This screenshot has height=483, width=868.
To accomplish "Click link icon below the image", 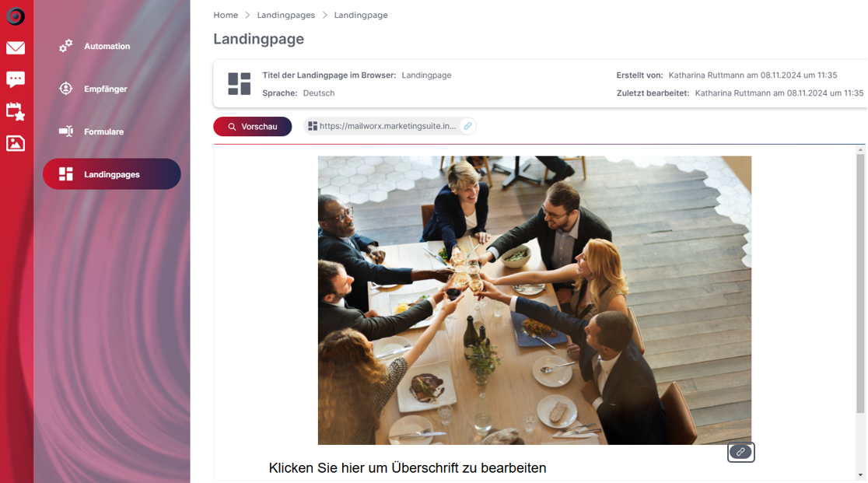I will pyautogui.click(x=740, y=452).
